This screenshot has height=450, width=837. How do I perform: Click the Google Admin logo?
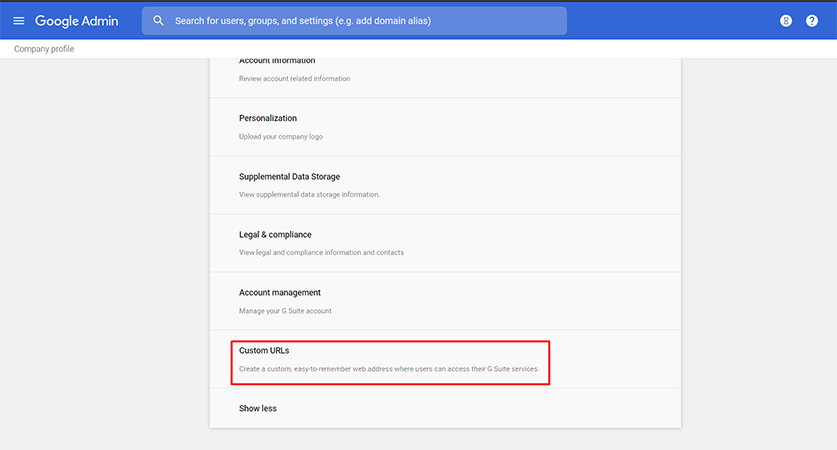(76, 21)
